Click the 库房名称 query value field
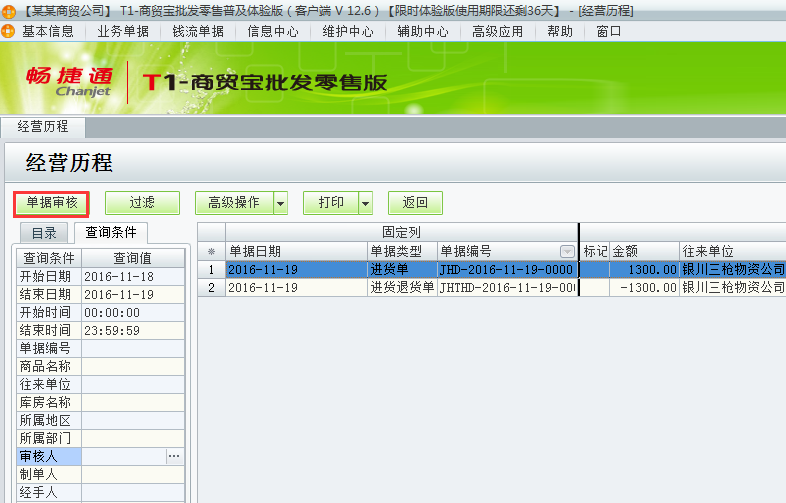 [133, 403]
